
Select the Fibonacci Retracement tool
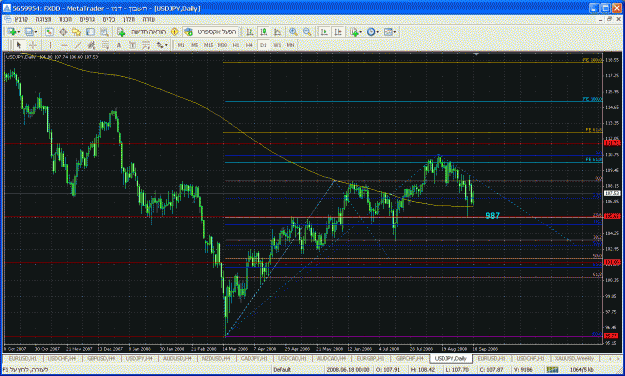[105, 45]
